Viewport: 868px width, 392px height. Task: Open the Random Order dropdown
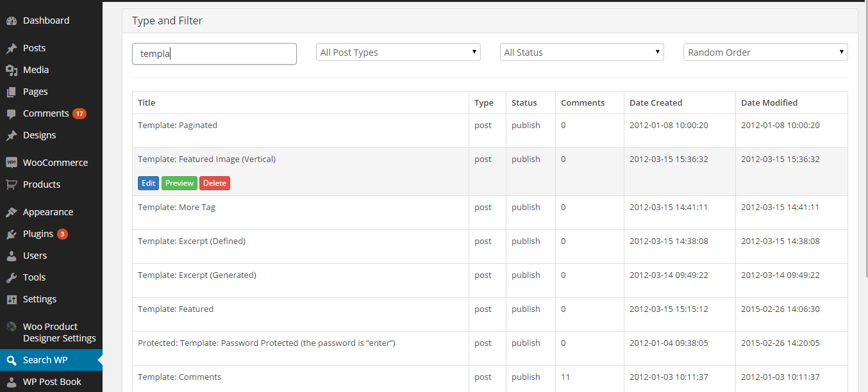pos(765,53)
